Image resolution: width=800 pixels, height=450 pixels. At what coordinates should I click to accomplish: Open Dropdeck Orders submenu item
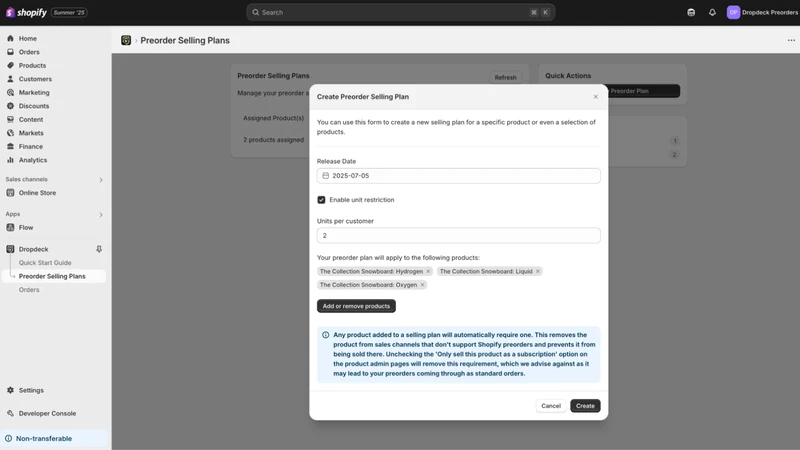point(29,290)
